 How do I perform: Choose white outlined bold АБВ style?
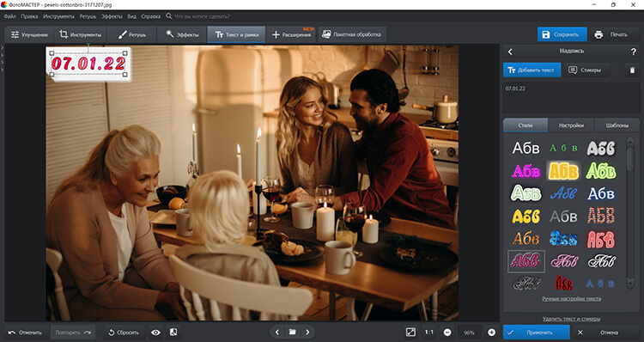(601, 148)
